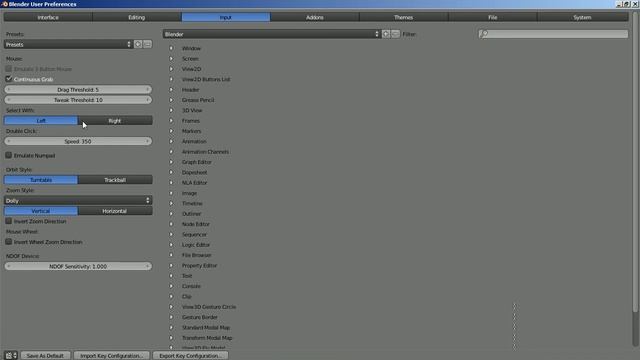
Task: Add key configuration preset plus icon beside Blender
Action: coord(386,34)
